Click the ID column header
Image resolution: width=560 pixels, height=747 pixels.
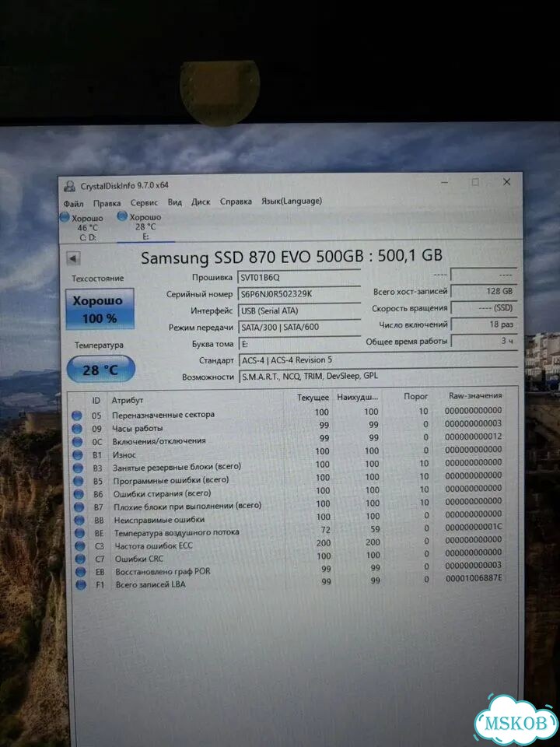[96, 400]
